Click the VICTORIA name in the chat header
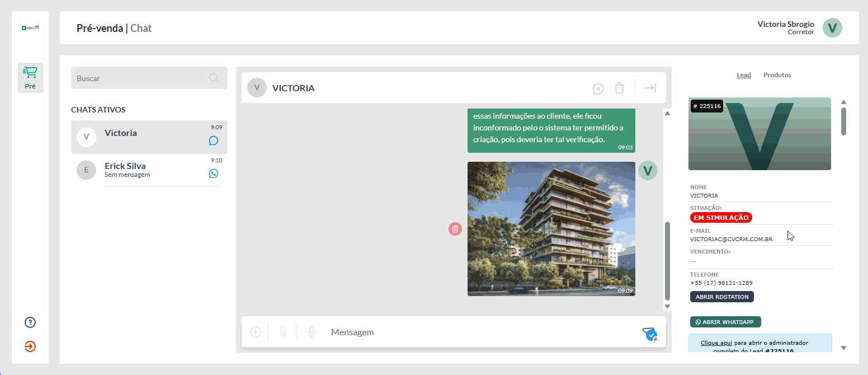Screen dimensions: 868x375 point(294,88)
